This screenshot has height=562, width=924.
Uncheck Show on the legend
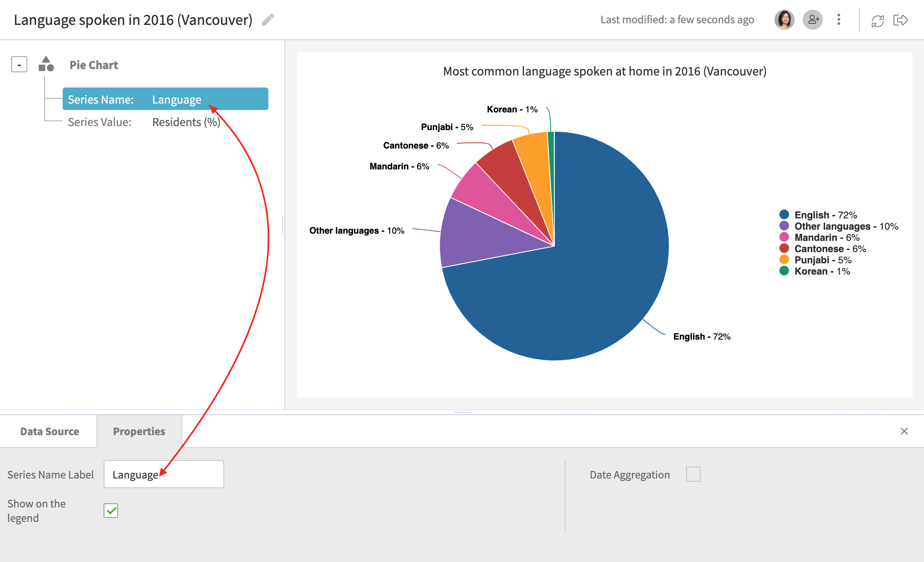111,511
